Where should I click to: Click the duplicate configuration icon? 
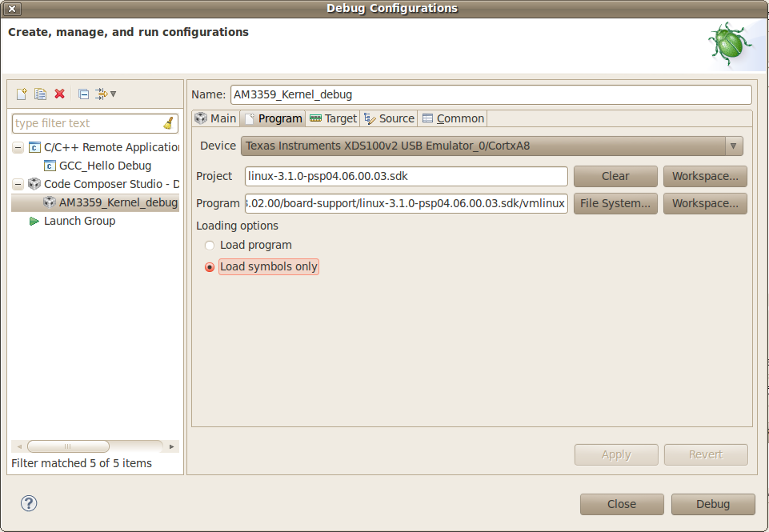pyautogui.click(x=40, y=94)
